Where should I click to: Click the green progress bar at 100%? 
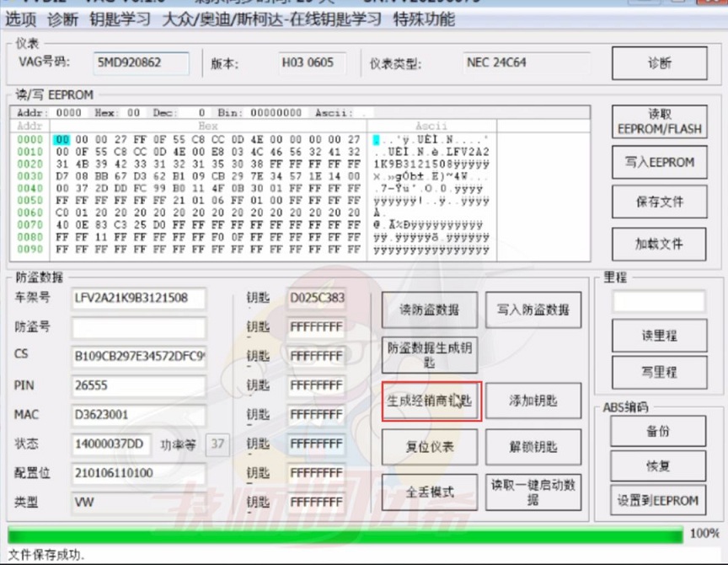click(345, 535)
